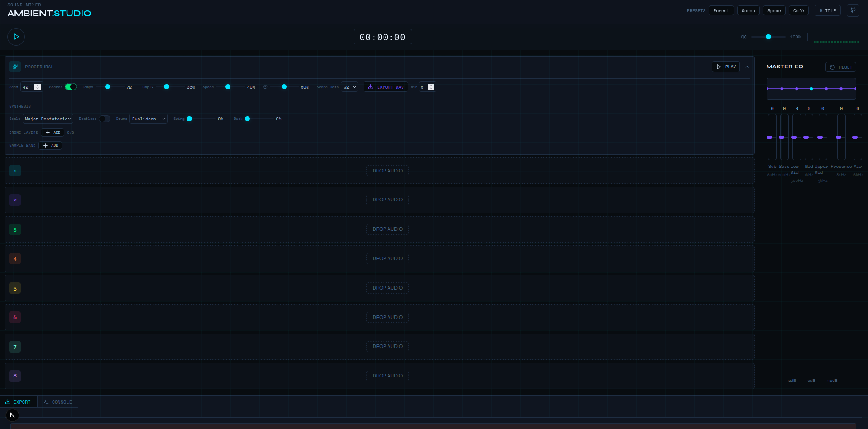Add a sample to Sample Bank

click(x=50, y=145)
